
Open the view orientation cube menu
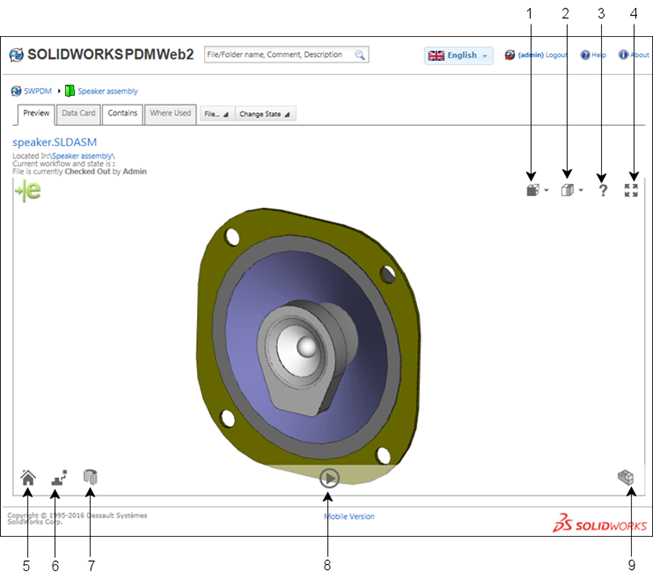(x=569, y=190)
